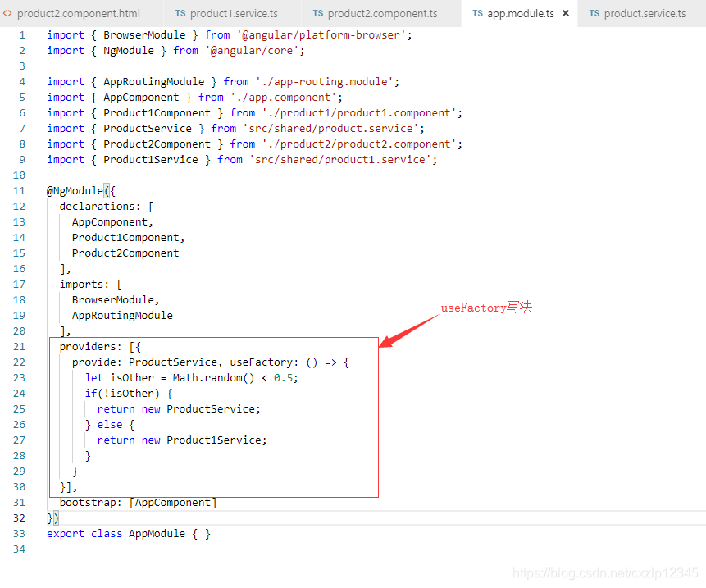Screen dimensions: 706x588
Task: Click 'Product2Component' in the line 8 import
Action: point(157,144)
